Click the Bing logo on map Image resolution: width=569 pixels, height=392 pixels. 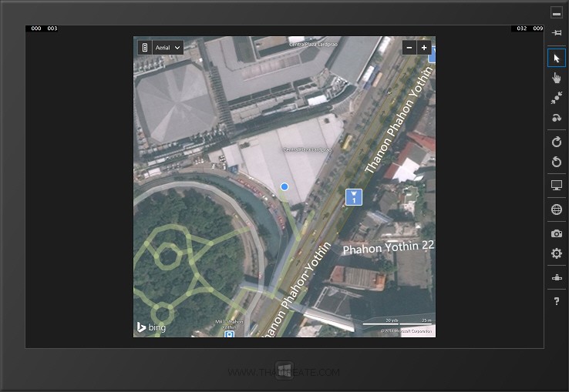click(151, 327)
